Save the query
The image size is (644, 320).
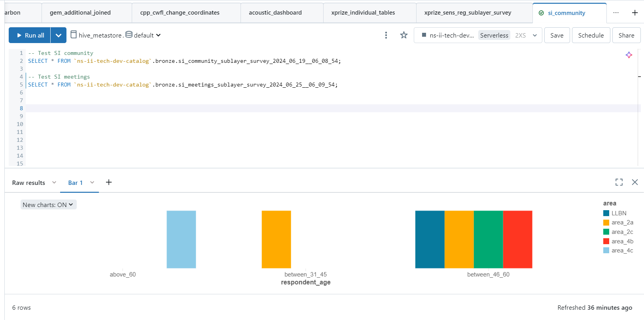[x=557, y=35]
